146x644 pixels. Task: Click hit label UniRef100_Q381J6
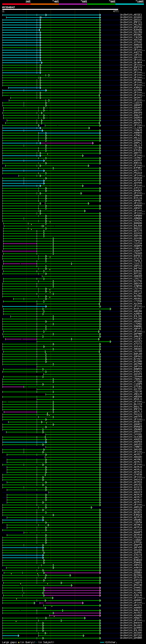pos(131,595)
